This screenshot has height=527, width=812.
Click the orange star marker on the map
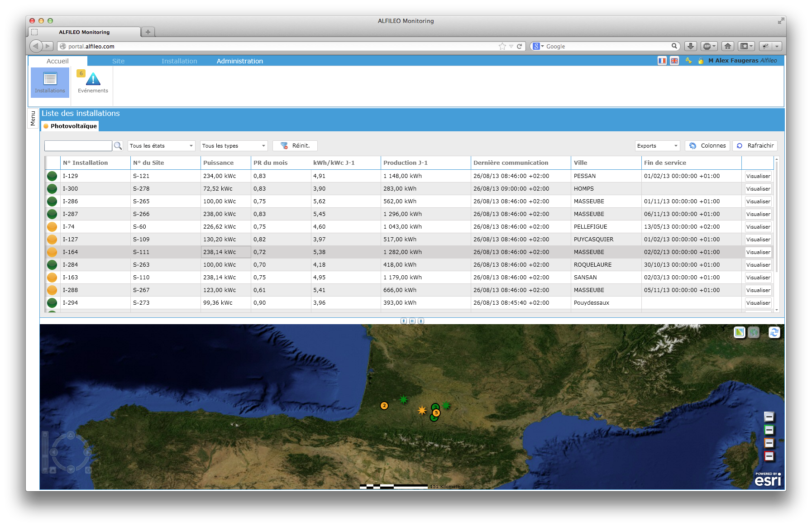point(422,411)
